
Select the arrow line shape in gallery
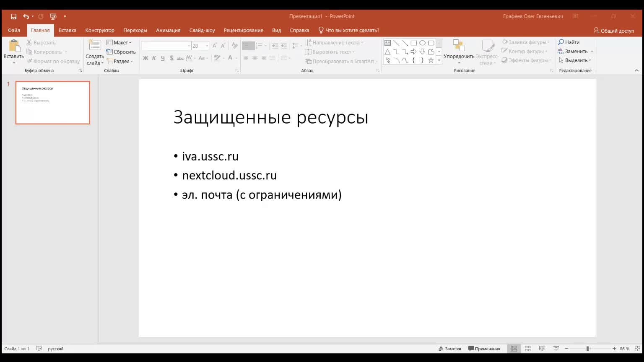[405, 43]
